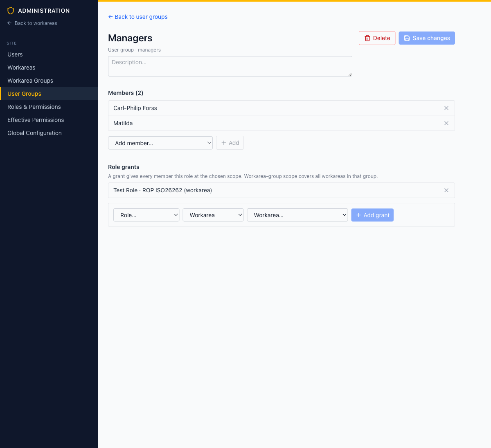Click the Role grants heading

point(124,167)
